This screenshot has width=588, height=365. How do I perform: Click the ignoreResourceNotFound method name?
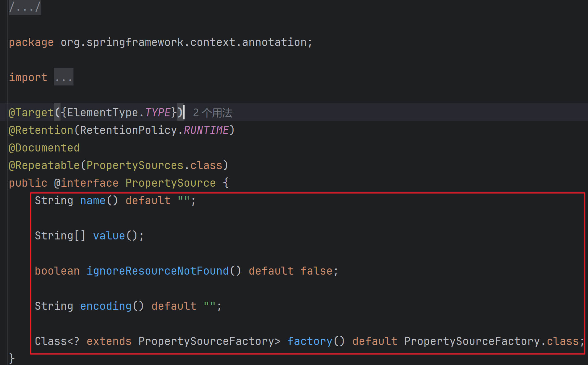point(157,271)
